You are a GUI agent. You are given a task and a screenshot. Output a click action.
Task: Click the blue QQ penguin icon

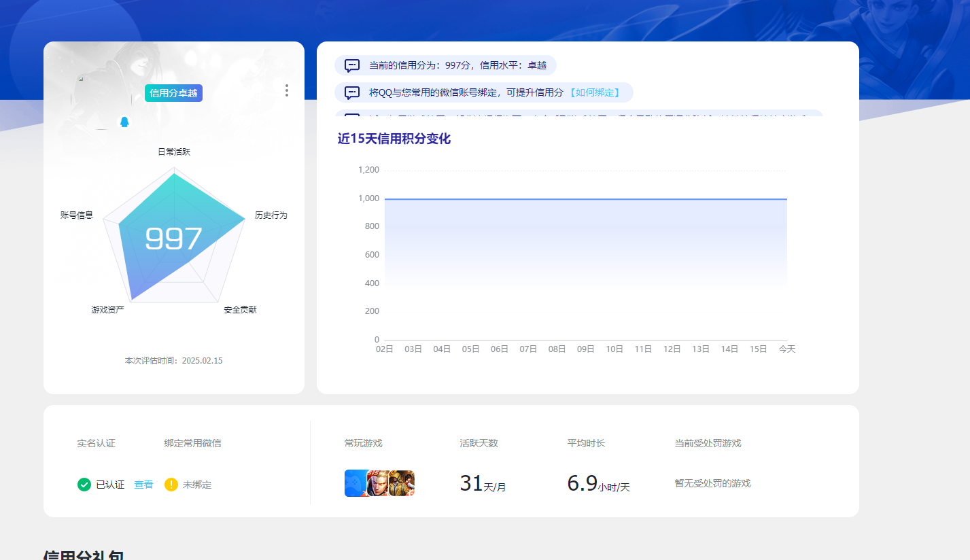tap(124, 122)
